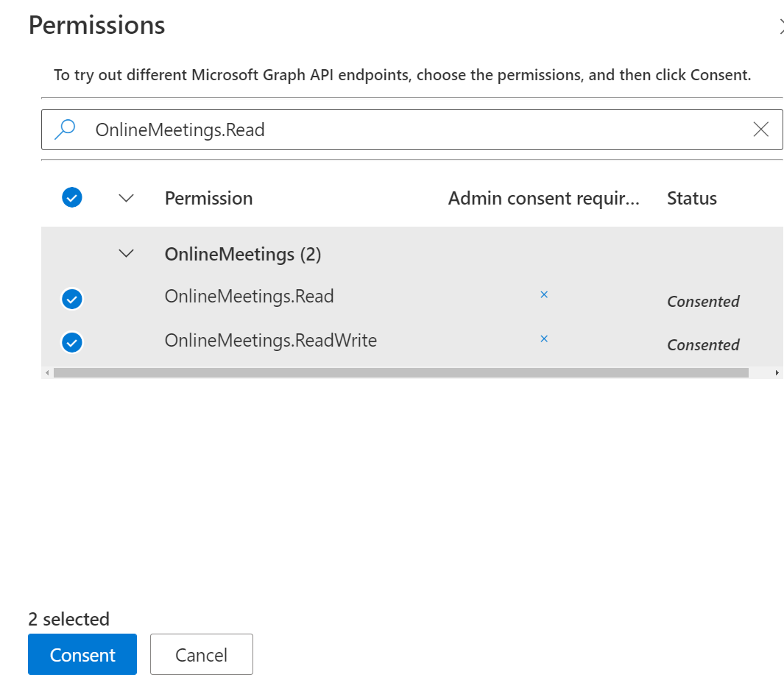Collapse the OnlineMeetings (2) group
The image size is (784, 680).
coord(126,253)
